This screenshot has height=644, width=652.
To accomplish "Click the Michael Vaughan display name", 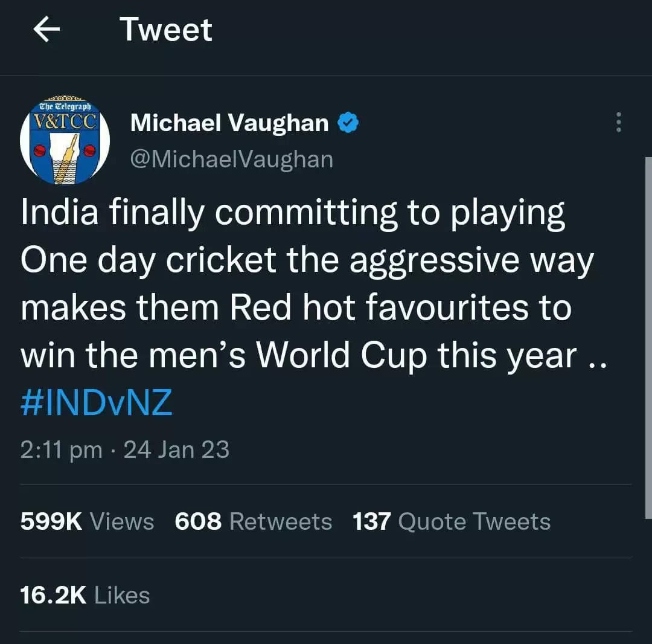I will coord(229,123).
